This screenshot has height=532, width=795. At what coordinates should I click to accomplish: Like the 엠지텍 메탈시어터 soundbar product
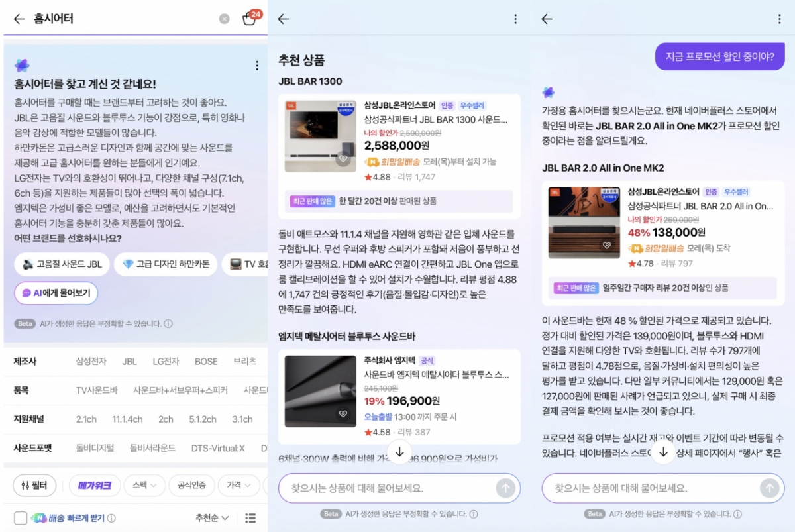343,414
